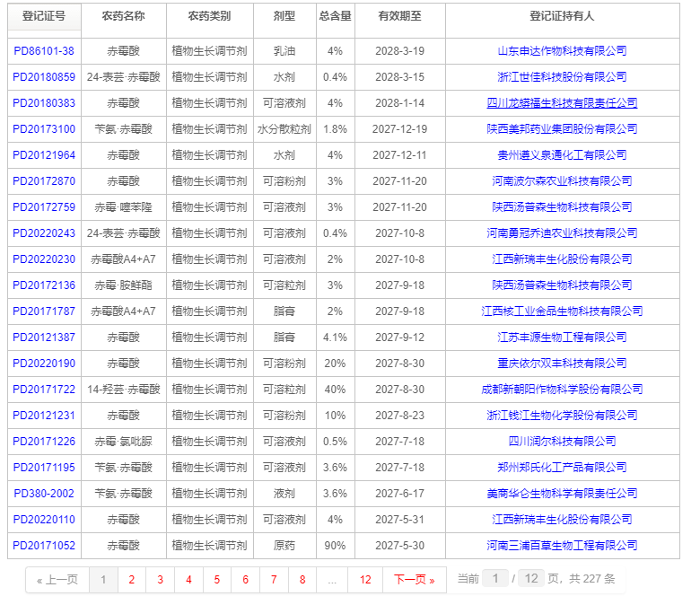This screenshot has width=700, height=605.
Task: Open registration PD20180859 link
Action: click(x=44, y=77)
